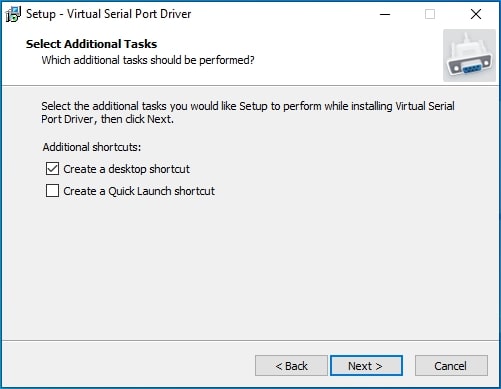Return to previous step with Back

291,366
